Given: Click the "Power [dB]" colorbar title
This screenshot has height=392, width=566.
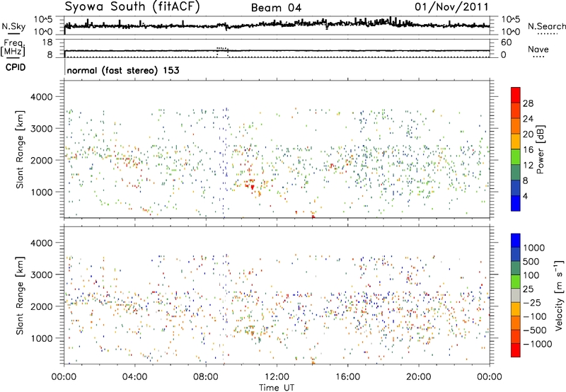Looking at the screenshot, I should [x=541, y=150].
